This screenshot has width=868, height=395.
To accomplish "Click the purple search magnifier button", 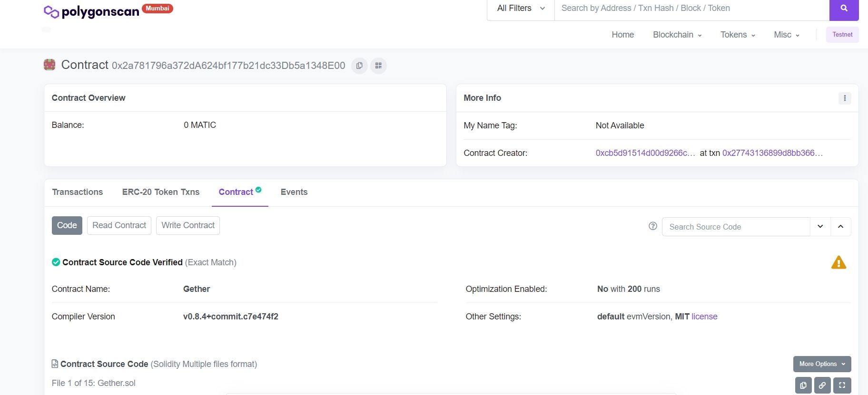I will 844,9.
